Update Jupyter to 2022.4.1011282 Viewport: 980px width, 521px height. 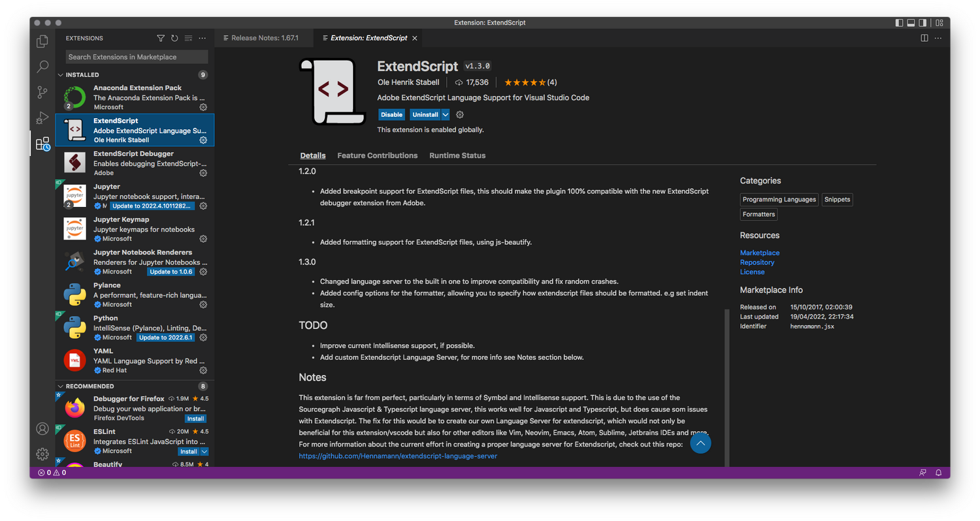point(152,206)
